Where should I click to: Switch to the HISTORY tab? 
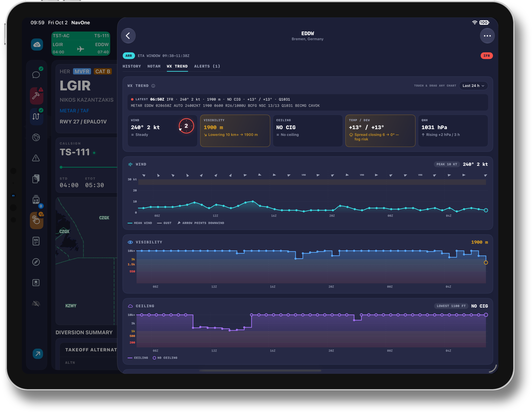tap(132, 66)
